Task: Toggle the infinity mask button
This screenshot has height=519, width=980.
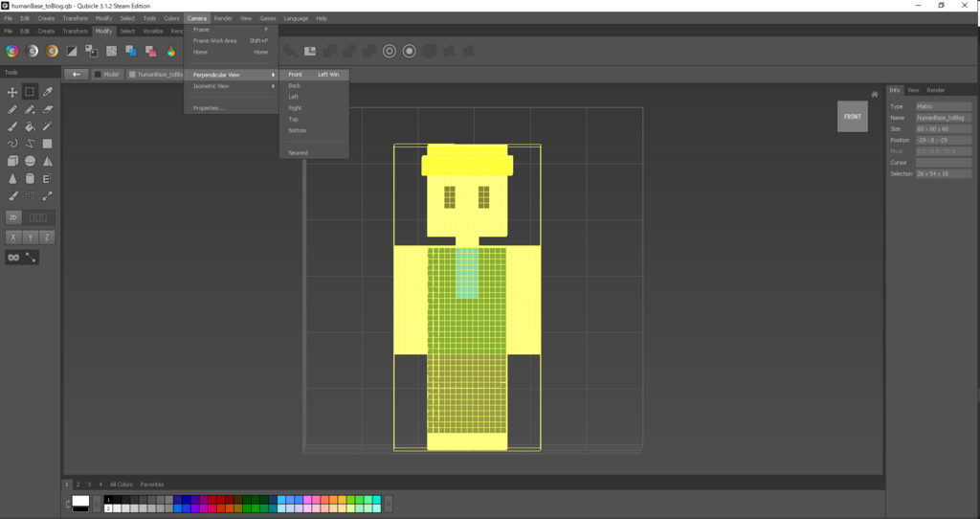Action: [x=13, y=258]
